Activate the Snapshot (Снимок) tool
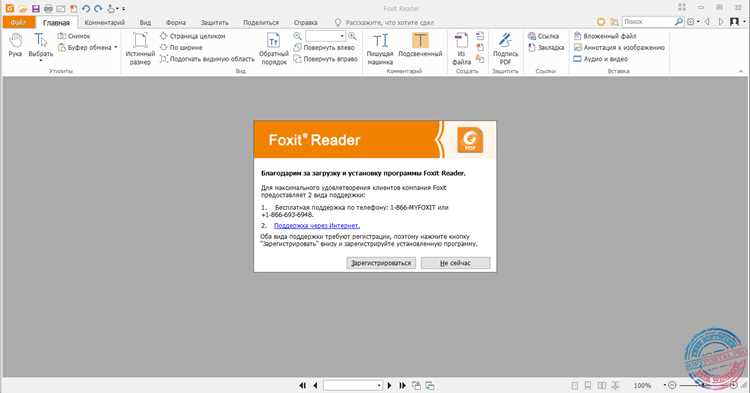The image size is (750, 393). 74,36
